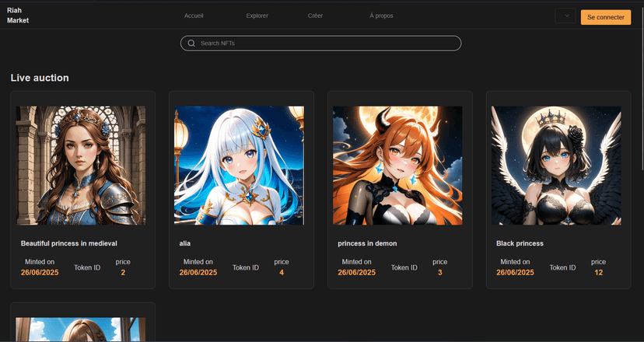Open the Black princess NFT image
The image size is (644, 342).
click(x=556, y=166)
